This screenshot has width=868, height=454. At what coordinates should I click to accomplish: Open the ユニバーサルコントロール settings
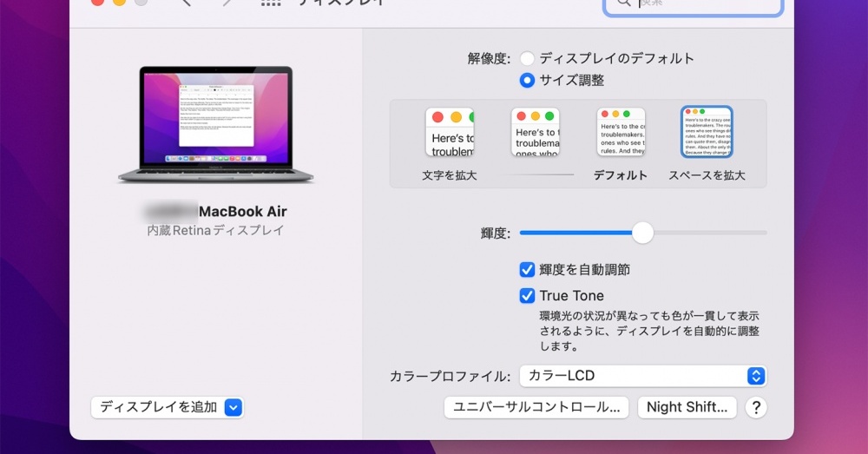pos(536,407)
